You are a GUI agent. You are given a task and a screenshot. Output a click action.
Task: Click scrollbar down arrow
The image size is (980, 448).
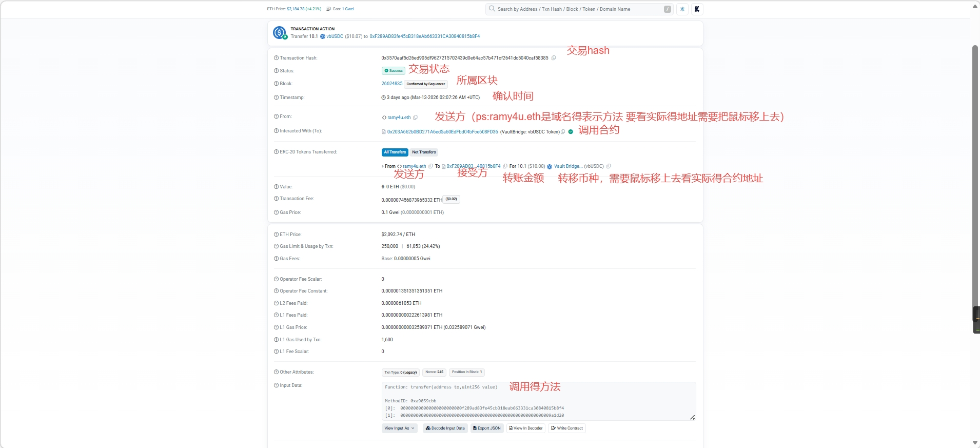coord(975,442)
